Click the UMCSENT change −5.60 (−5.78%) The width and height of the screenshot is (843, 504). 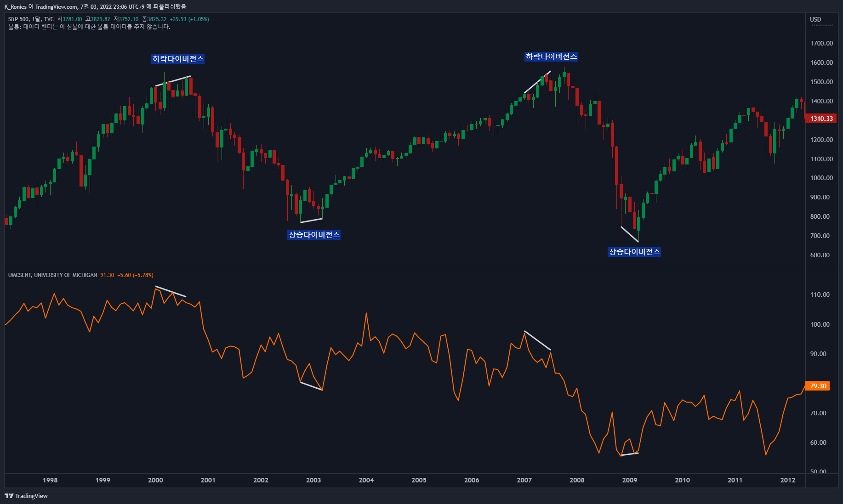coord(135,275)
